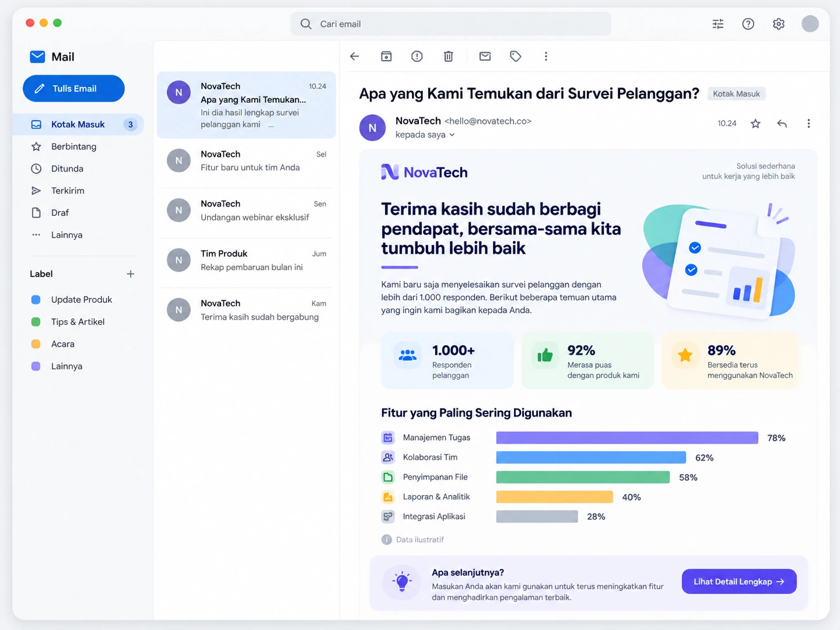Open message more options menu
Screen dimensions: 840x630
click(x=809, y=124)
